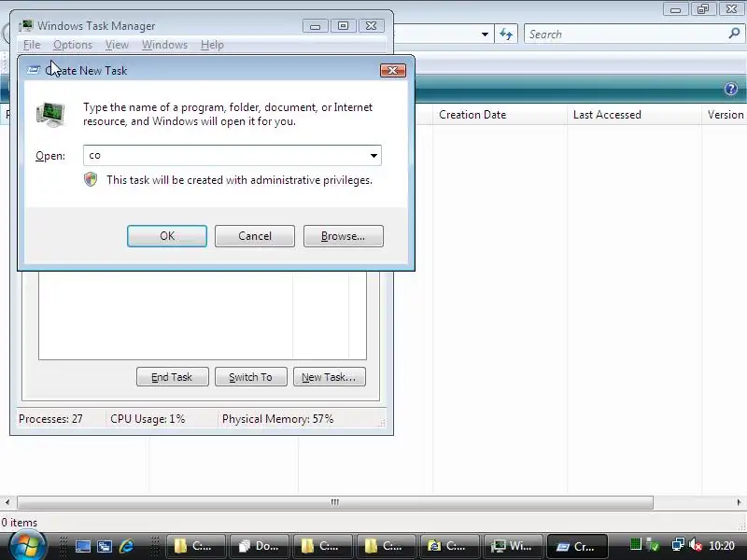
Task: Click End Task in Task Manager
Action: tap(173, 377)
